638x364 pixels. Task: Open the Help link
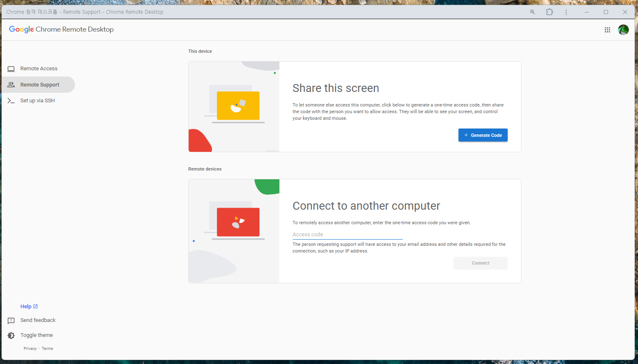coord(29,307)
